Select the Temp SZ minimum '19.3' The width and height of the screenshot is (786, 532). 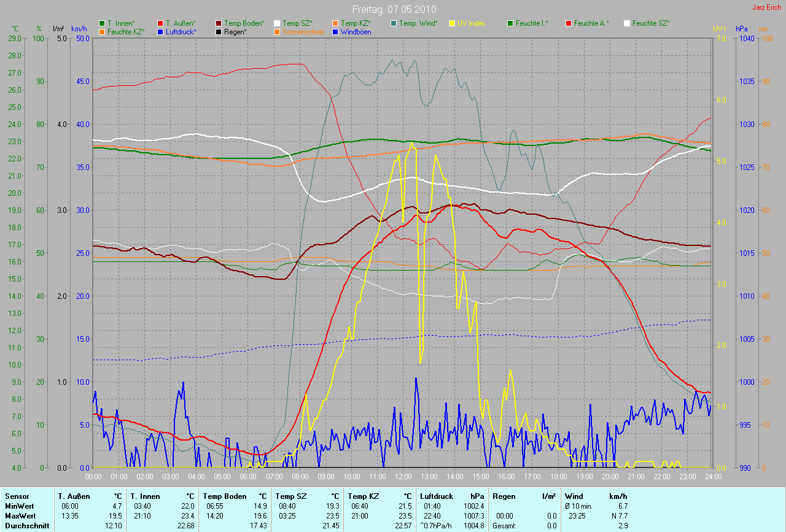pos(333,506)
